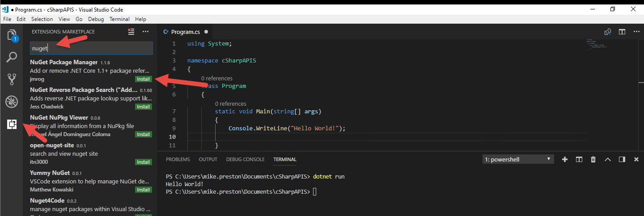Maximize the terminal panel size
The image size is (644, 216).
coord(608,159)
